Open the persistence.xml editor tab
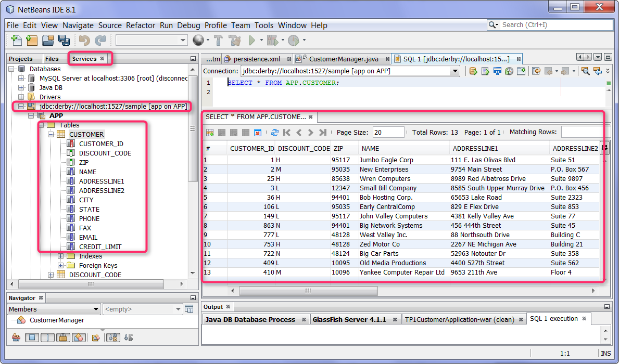619x364 pixels. click(257, 59)
